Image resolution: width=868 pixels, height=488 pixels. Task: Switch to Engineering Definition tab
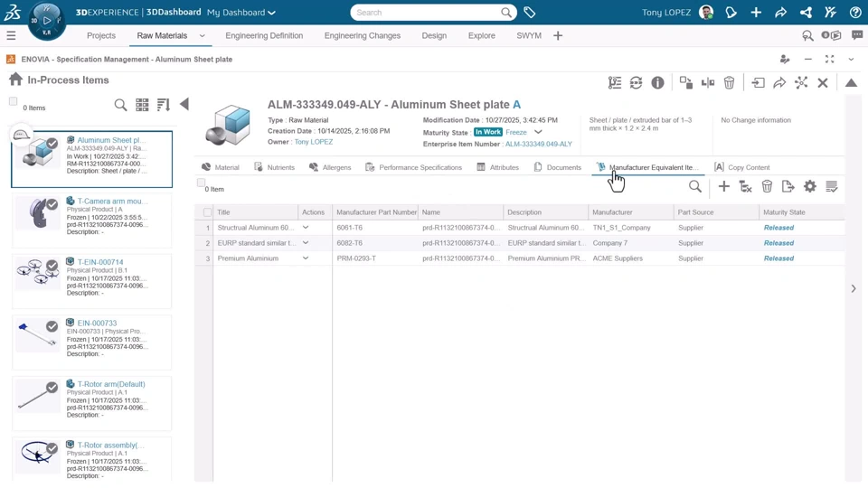coord(264,35)
